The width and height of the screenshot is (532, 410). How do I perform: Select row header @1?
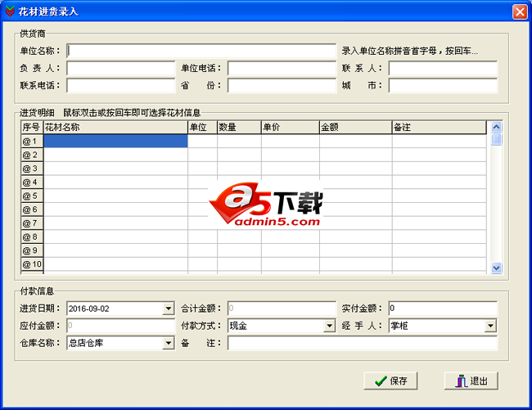[x=32, y=141]
